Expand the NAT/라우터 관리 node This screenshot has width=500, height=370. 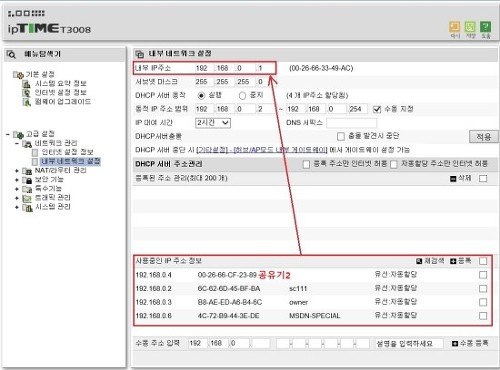tap(17, 171)
